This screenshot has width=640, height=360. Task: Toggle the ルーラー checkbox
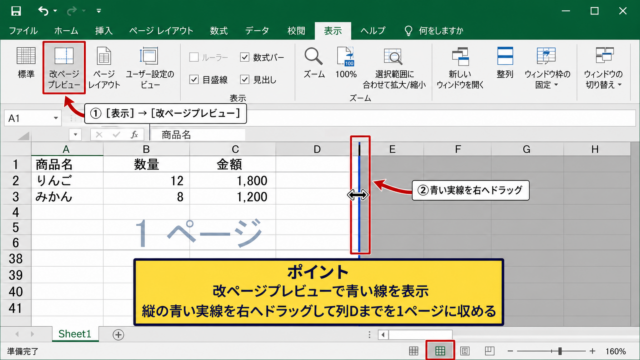pos(194,57)
